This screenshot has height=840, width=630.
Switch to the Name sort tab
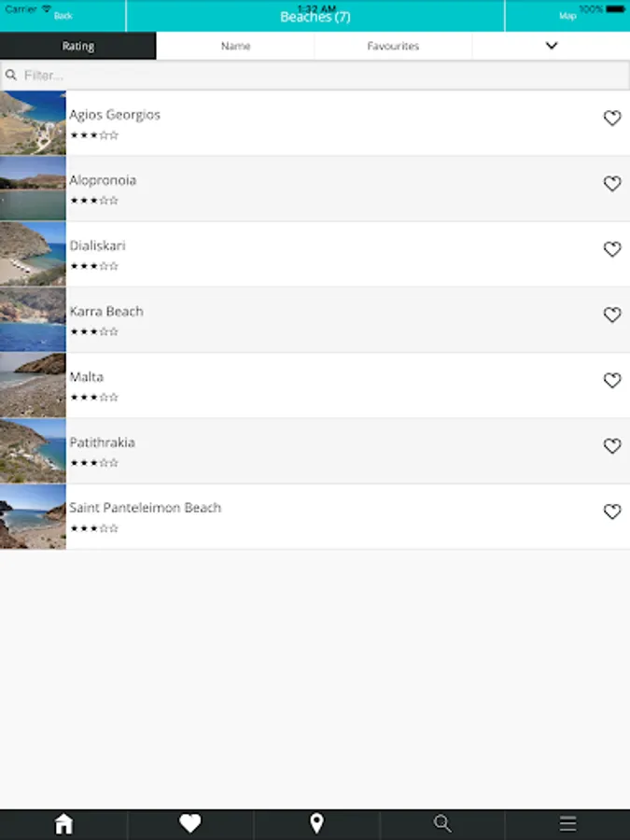[x=235, y=46]
